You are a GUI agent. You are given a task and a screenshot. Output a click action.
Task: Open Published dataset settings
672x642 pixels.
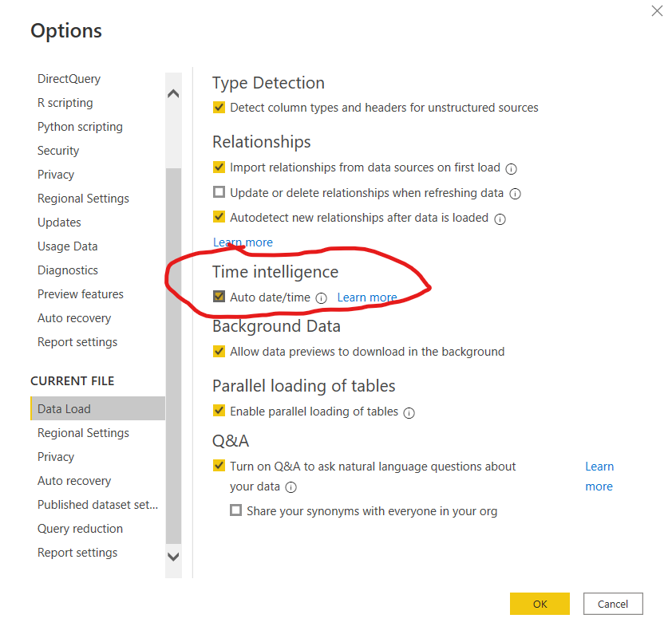tap(97, 505)
